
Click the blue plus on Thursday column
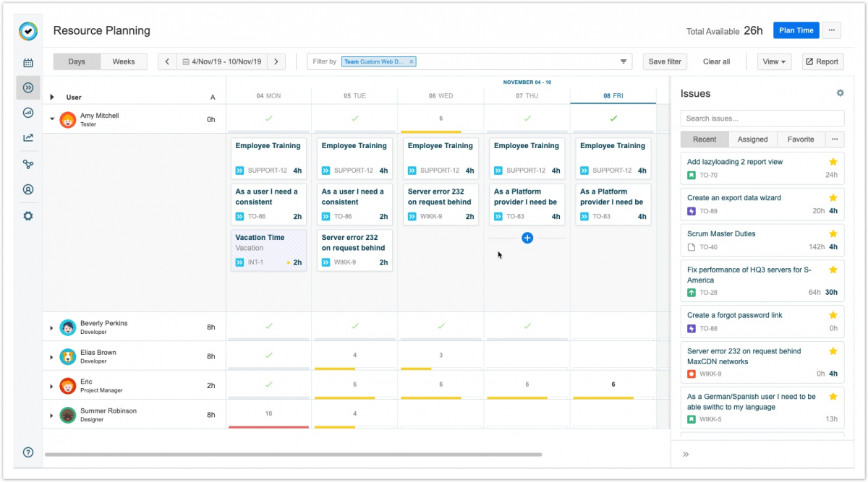(527, 238)
